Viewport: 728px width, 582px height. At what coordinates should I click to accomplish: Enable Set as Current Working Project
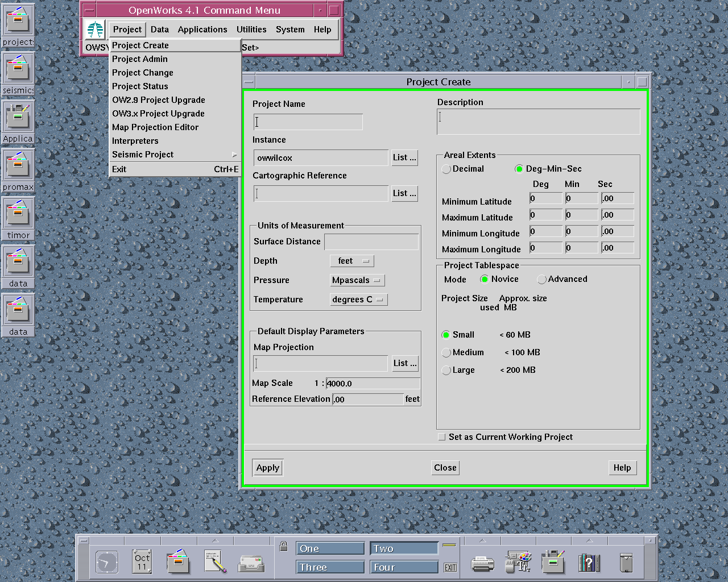click(x=442, y=437)
